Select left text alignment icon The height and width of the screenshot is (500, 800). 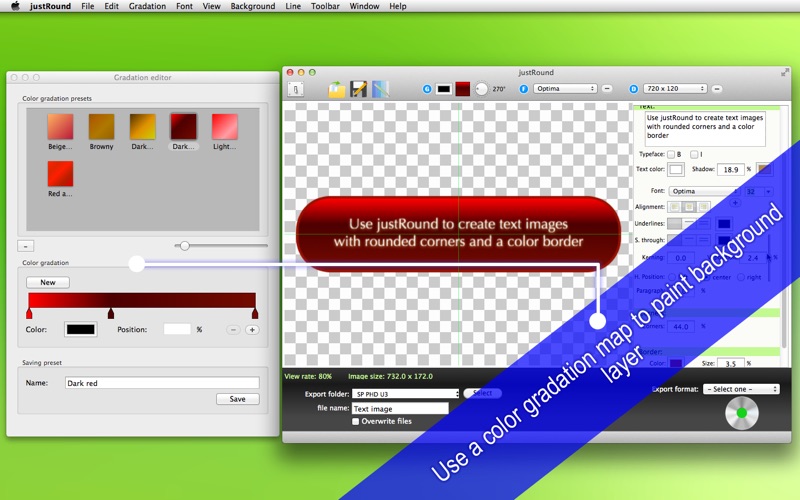pos(675,207)
